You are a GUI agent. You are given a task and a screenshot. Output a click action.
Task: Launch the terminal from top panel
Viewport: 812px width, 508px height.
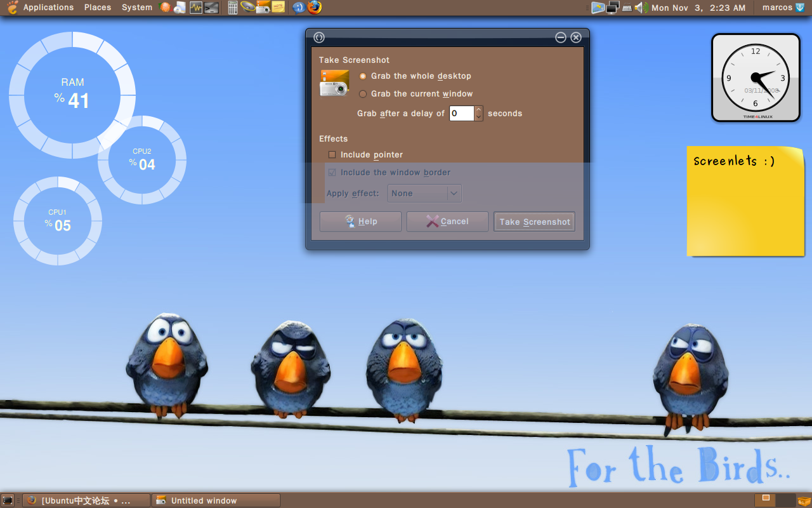212,8
